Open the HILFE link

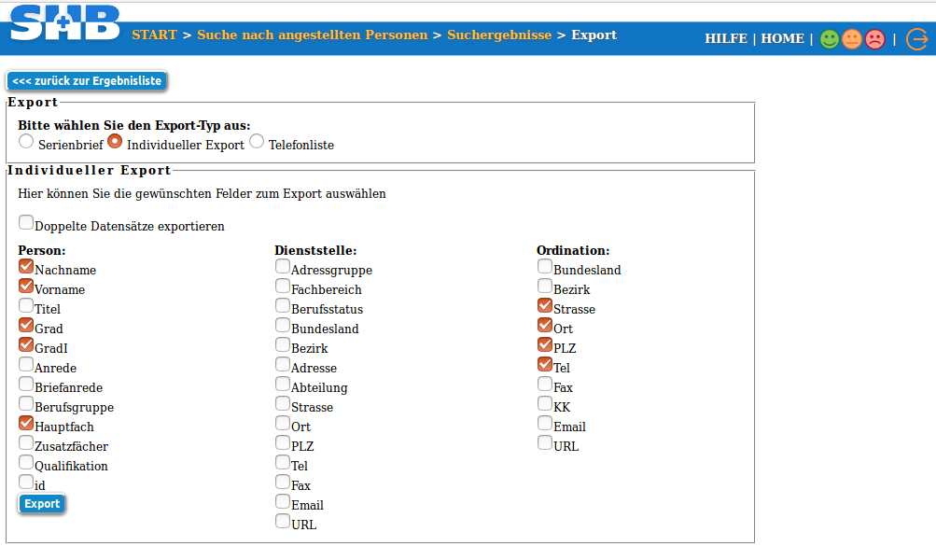(726, 38)
